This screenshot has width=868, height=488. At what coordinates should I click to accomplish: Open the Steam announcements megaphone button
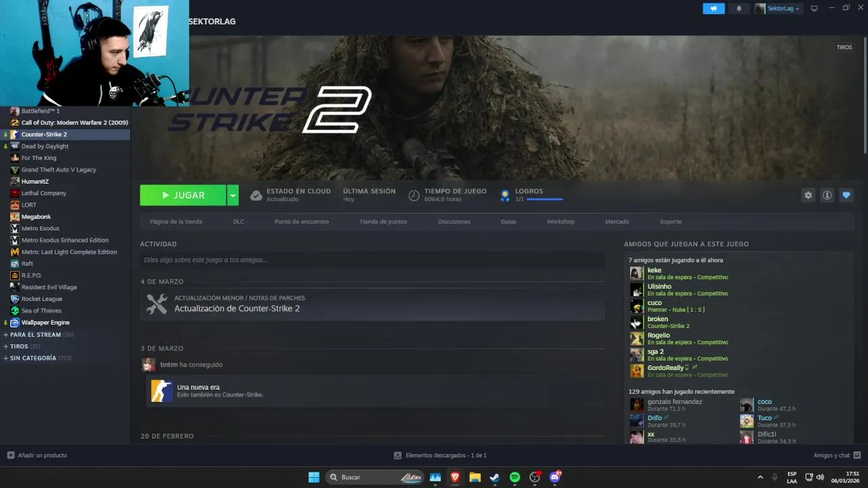[x=713, y=8]
